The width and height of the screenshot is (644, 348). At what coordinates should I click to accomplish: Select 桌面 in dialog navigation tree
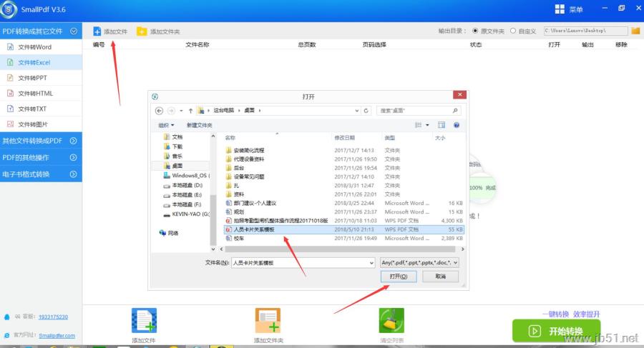[177, 166]
